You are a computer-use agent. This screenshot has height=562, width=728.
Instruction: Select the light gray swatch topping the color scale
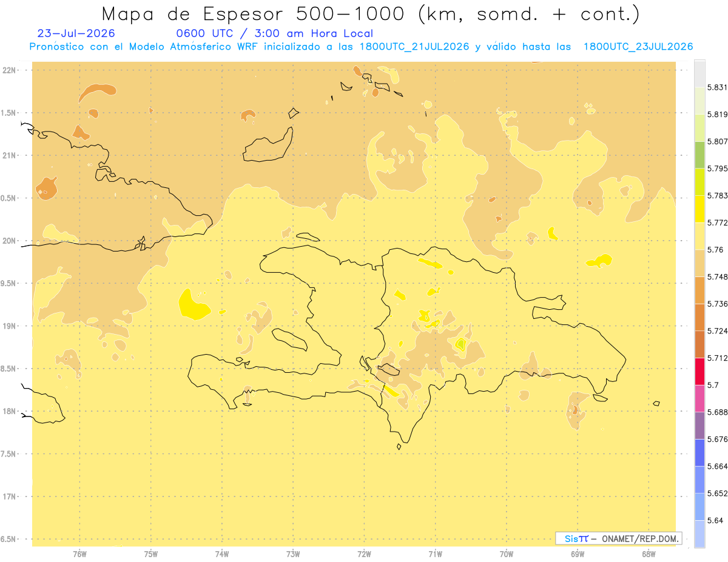699,73
